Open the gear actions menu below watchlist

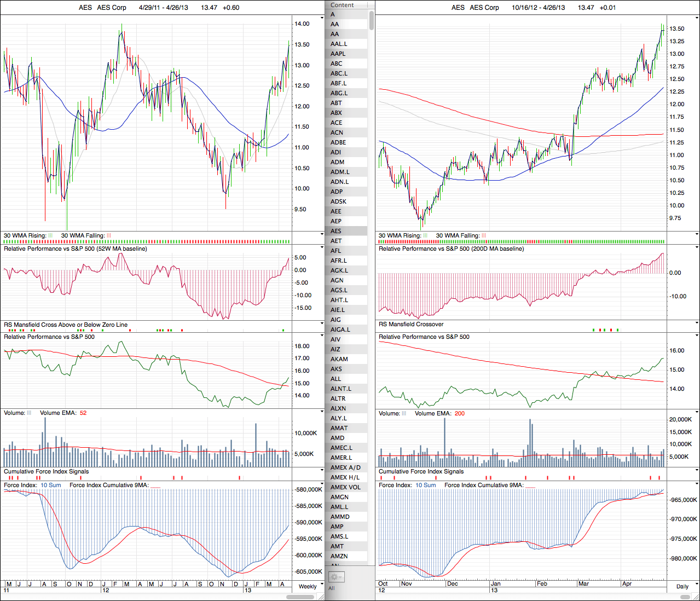tap(335, 576)
